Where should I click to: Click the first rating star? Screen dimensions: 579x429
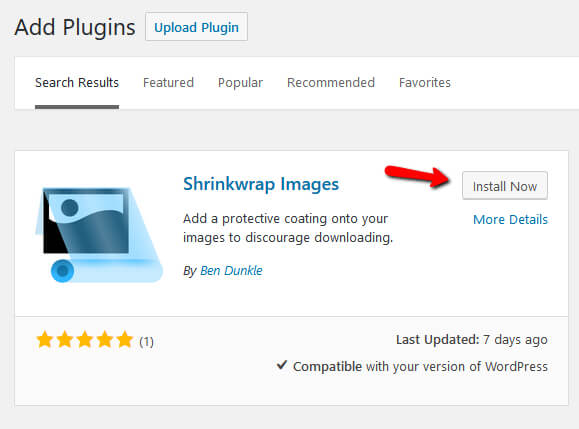click(45, 340)
